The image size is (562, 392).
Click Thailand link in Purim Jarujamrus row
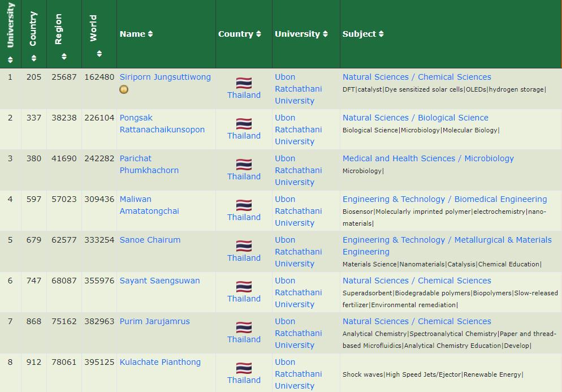pos(244,339)
